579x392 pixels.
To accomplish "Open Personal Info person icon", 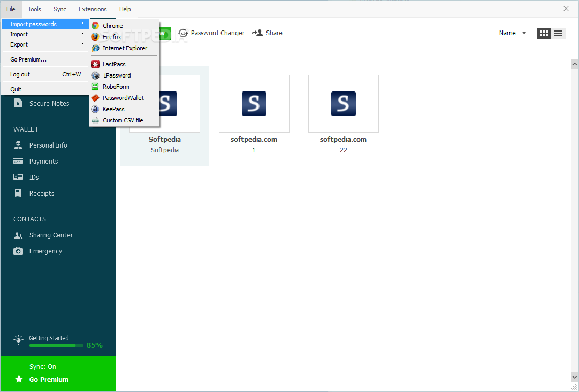I will pos(18,145).
